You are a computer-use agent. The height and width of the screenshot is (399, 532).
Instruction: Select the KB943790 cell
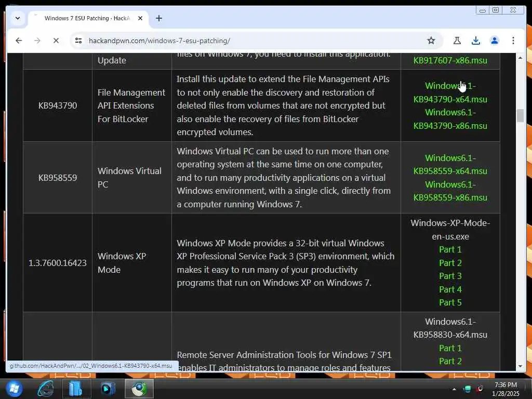point(57,105)
